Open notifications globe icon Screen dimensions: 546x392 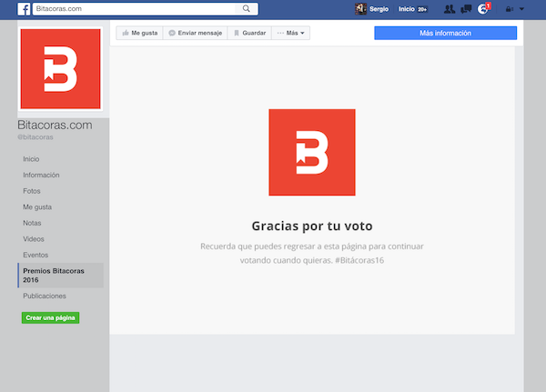coord(483,9)
